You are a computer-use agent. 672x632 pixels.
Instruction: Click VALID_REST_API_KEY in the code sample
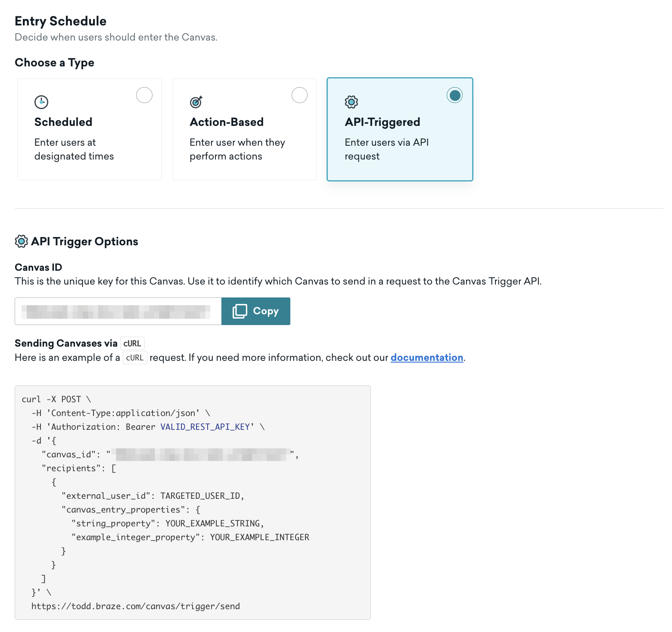point(205,427)
